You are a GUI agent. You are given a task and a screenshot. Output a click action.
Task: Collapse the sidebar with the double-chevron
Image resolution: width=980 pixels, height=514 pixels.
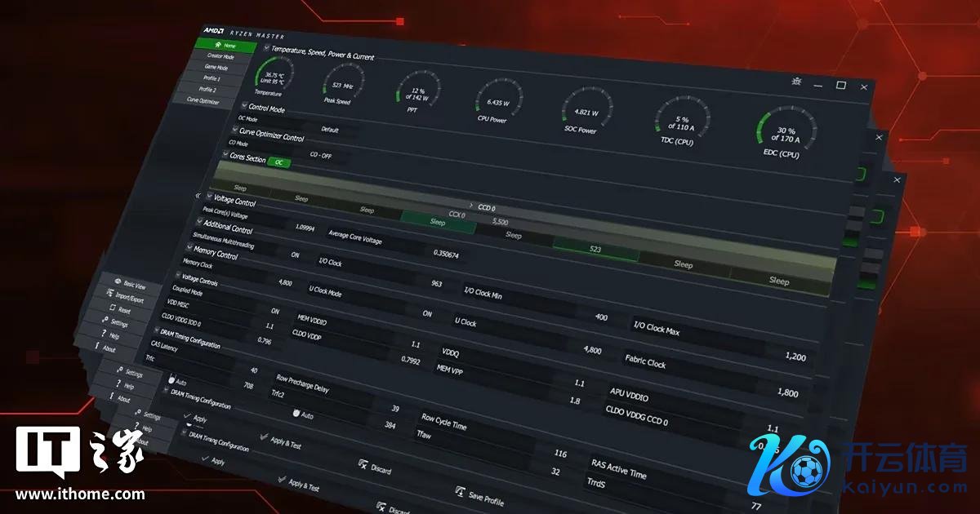coord(198,196)
